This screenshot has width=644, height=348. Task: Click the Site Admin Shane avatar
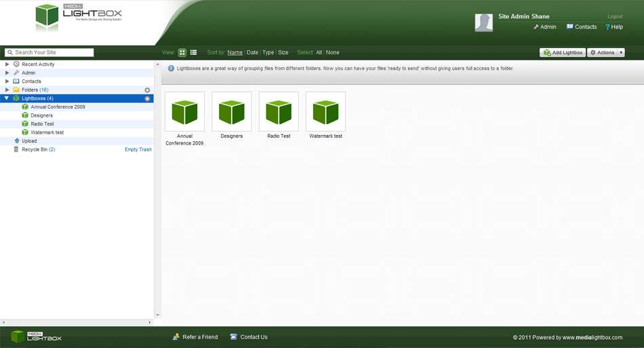click(x=484, y=22)
